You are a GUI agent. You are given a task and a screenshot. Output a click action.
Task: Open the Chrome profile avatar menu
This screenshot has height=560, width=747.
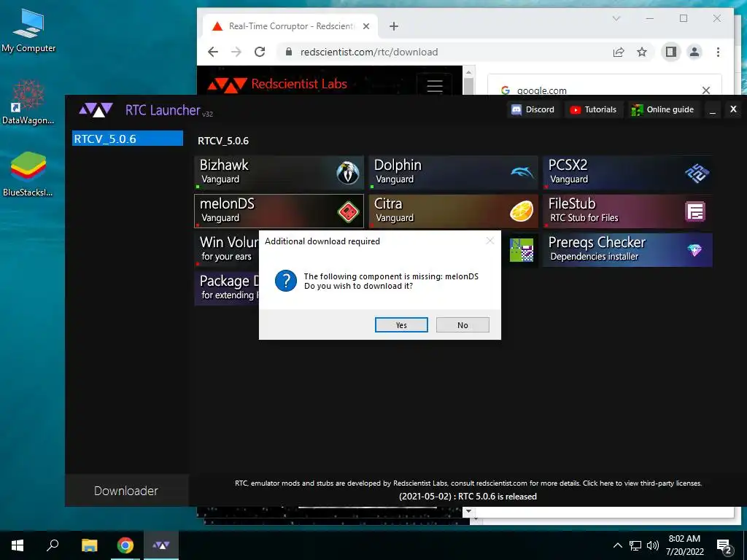(x=694, y=52)
